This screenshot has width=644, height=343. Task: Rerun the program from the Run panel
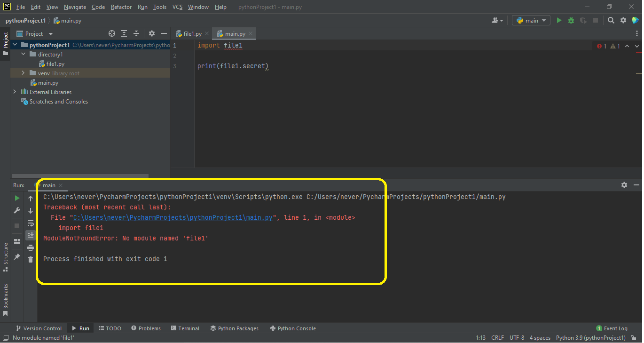coord(17,198)
